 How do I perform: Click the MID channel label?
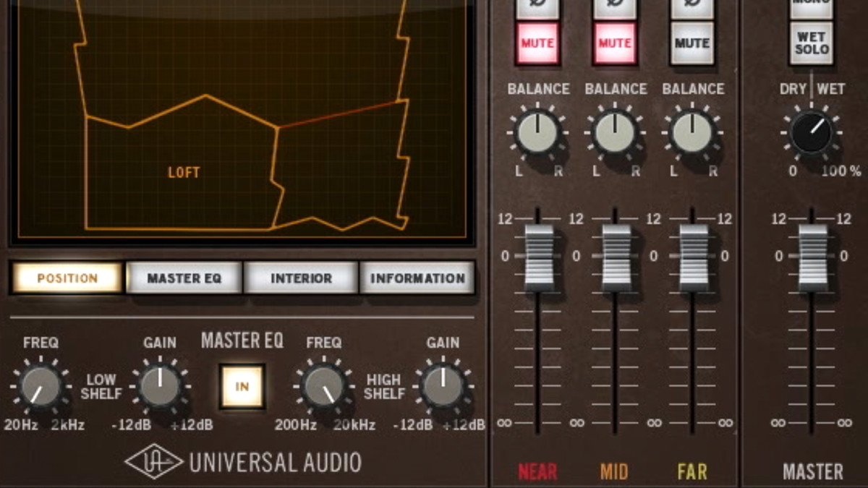(x=614, y=472)
